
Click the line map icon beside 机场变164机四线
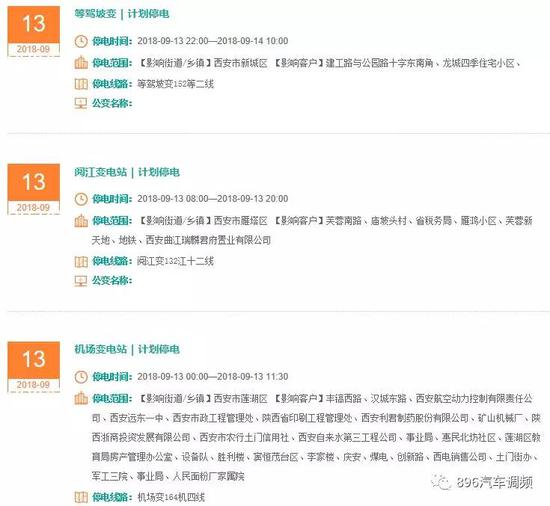[x=81, y=497]
